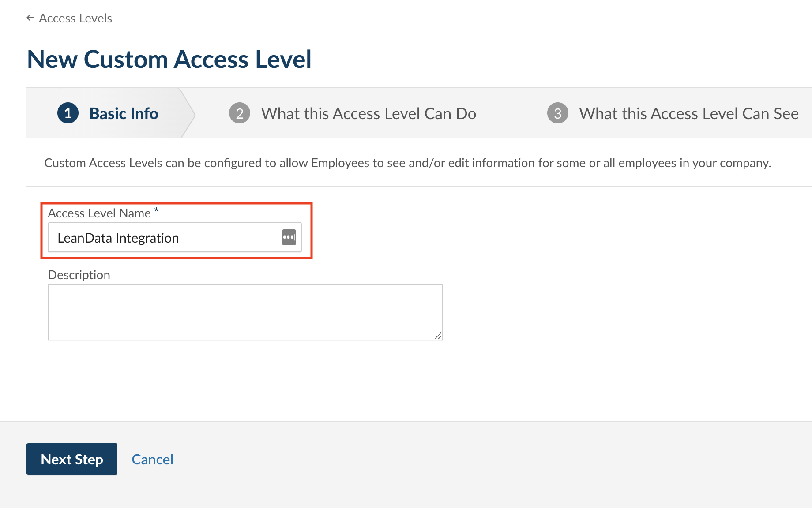The height and width of the screenshot is (508, 812).
Task: Click the step 1 number circle
Action: coord(68,113)
